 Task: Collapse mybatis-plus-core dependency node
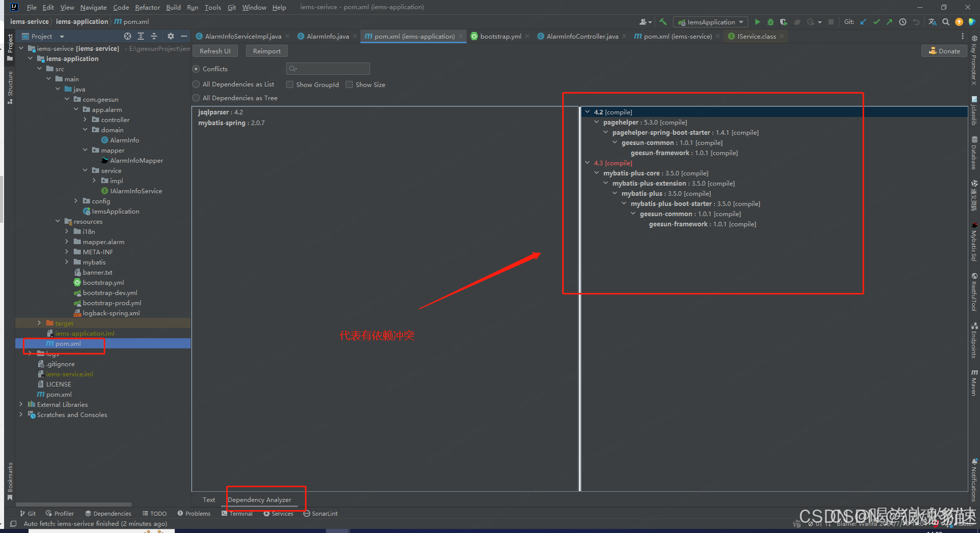597,173
